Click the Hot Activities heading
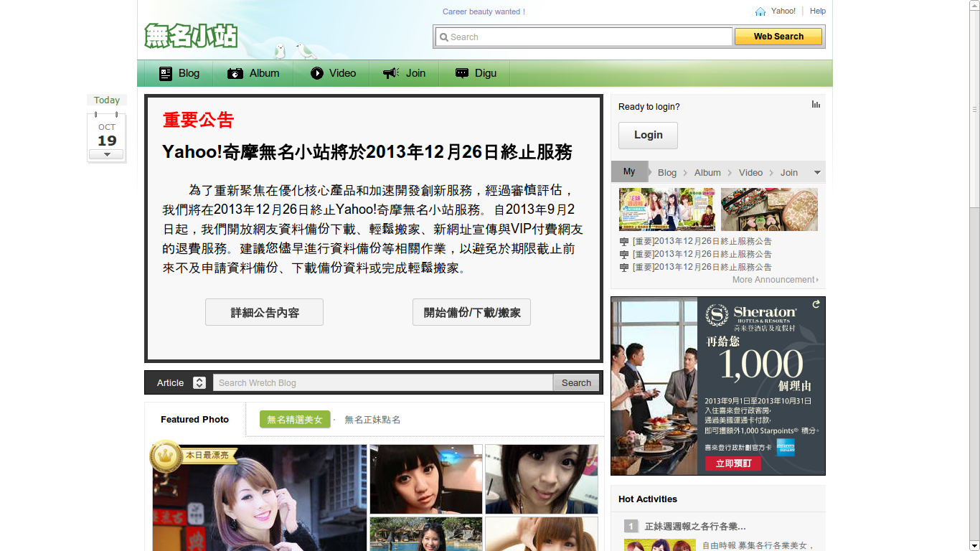Viewport: 980px width, 551px height. [x=648, y=499]
